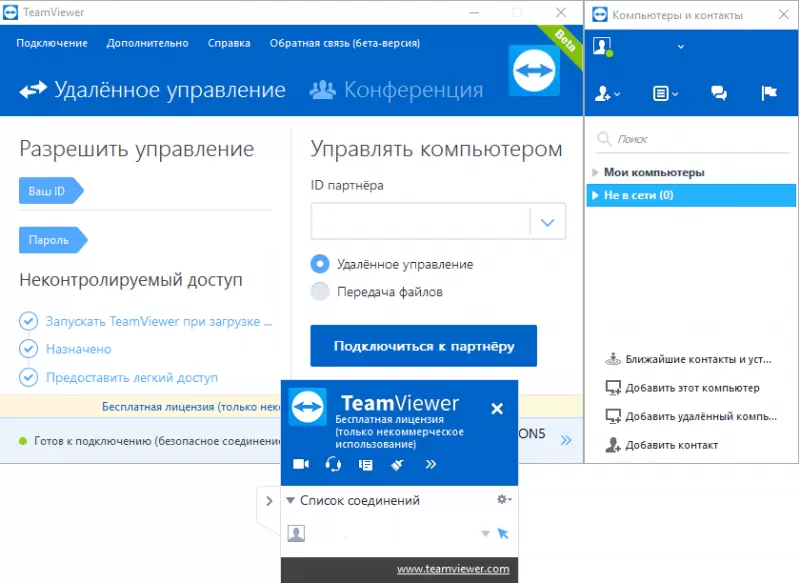Collapse the Список соединений section

(x=290, y=500)
